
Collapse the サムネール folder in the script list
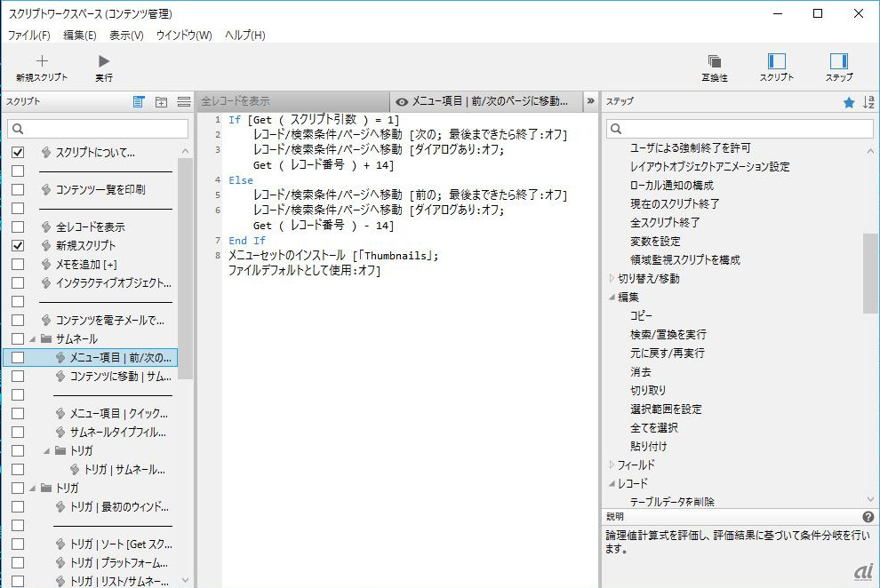(32, 339)
